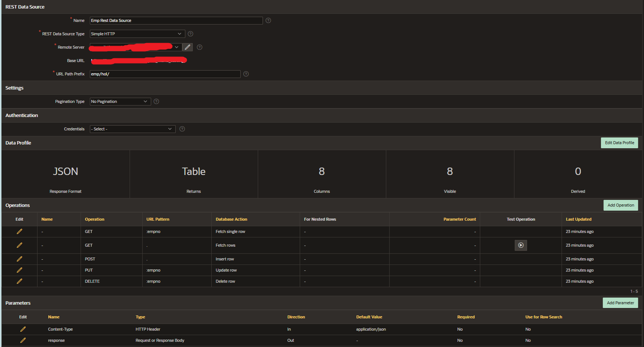This screenshot has height=347, width=644.
Task: Click the 'Delete row' database action cell
Action: [225, 281]
